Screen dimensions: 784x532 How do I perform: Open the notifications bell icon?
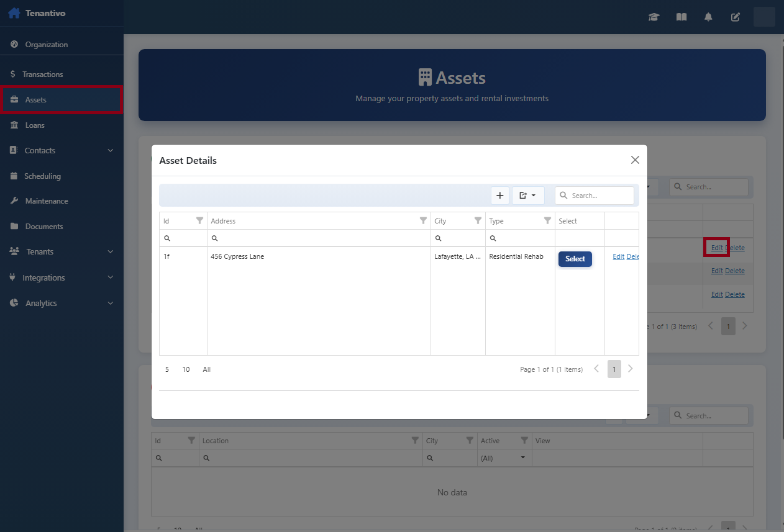tap(708, 17)
